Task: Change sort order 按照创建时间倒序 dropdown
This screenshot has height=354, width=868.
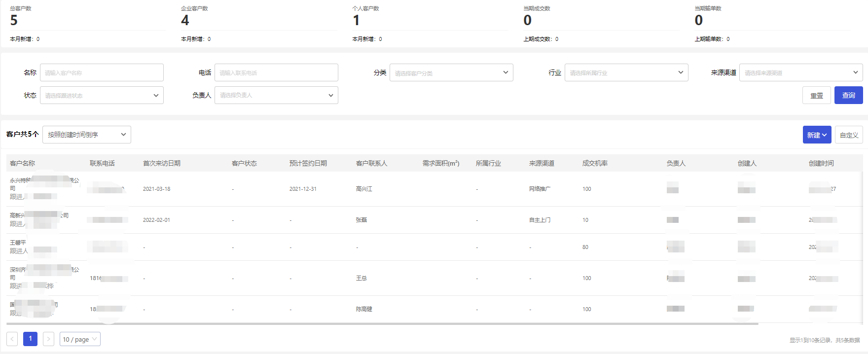Action: click(87, 135)
